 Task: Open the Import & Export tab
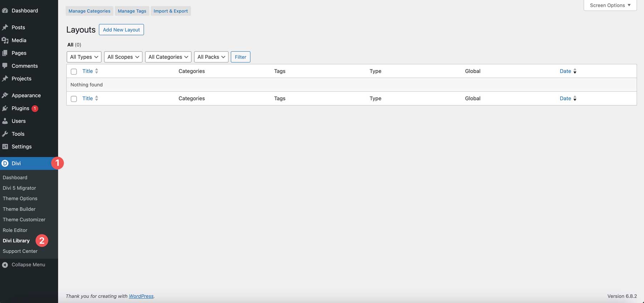click(x=171, y=11)
